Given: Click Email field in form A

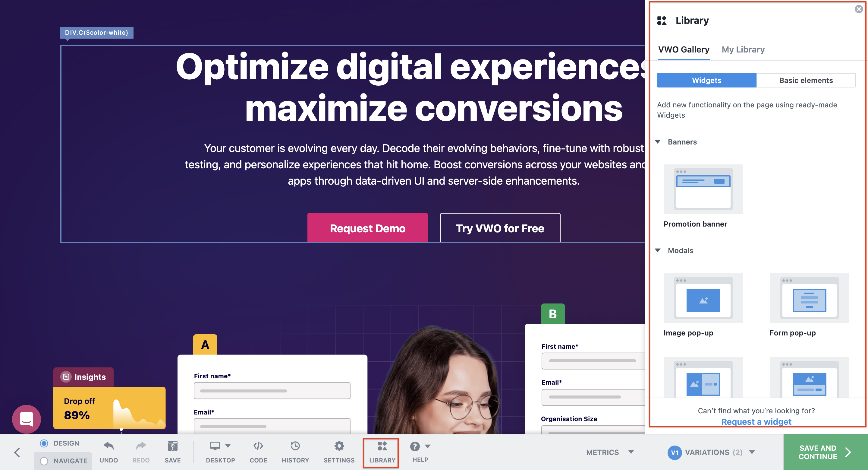Looking at the screenshot, I should click(272, 426).
